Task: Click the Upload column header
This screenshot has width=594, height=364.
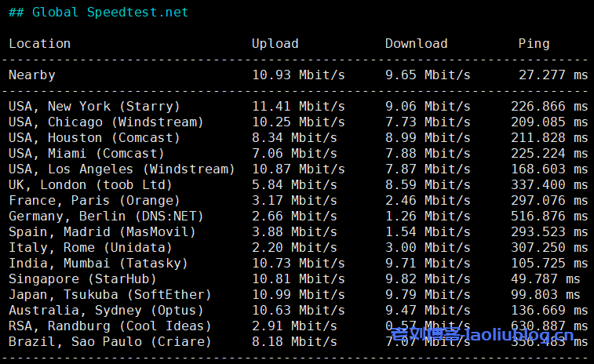Action: tap(275, 43)
